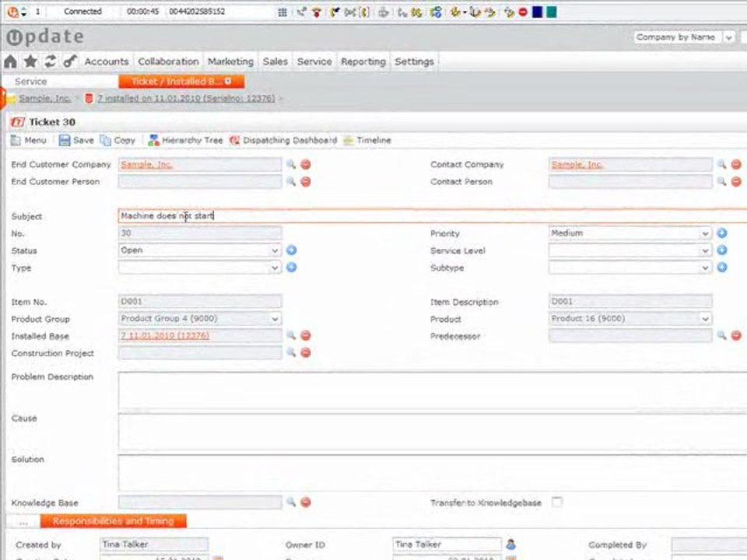Viewport: 747px width, 560px height.
Task: Open the Service Level dropdown
Action: (630, 250)
